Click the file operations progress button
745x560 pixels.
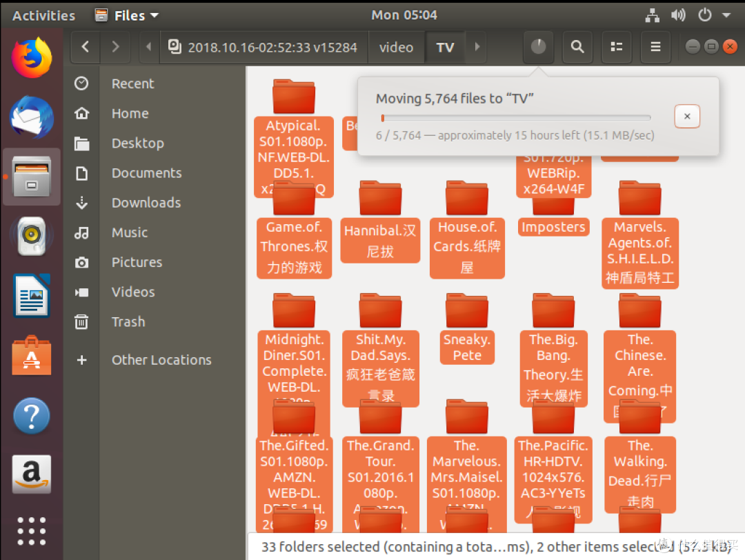[538, 46]
